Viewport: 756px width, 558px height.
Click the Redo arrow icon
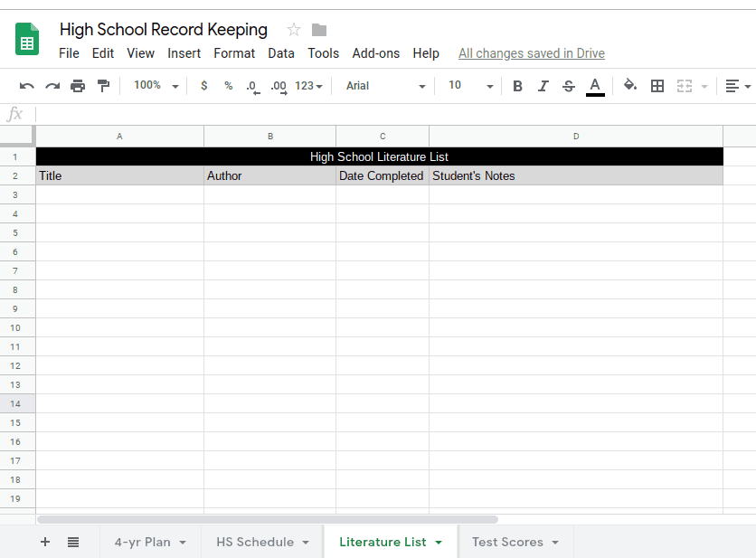point(52,86)
